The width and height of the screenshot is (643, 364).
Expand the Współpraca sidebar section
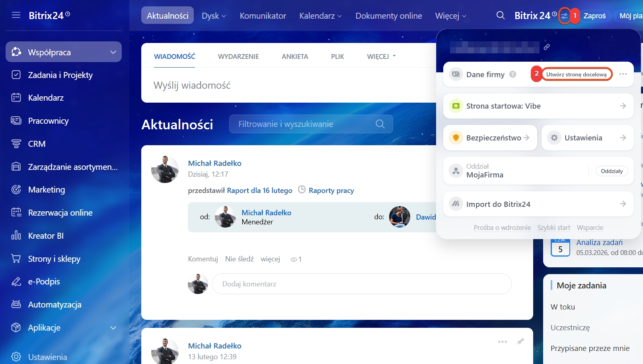(113, 52)
